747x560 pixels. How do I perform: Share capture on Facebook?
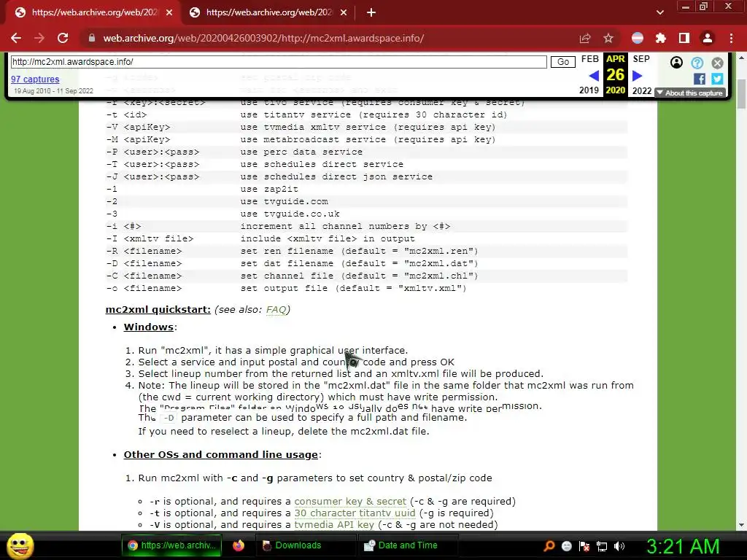pos(700,79)
